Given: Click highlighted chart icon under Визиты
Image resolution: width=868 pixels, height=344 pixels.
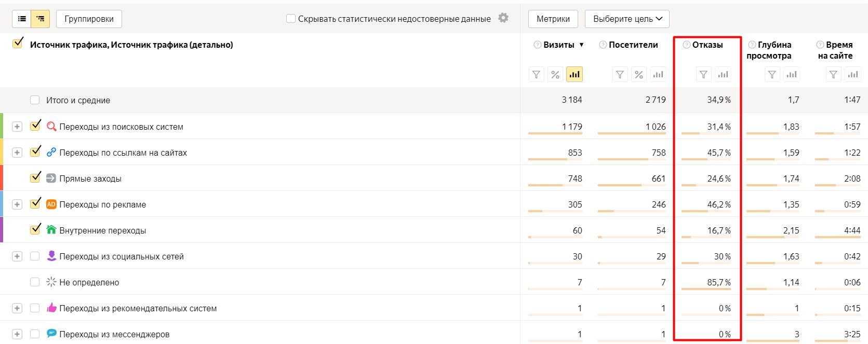Looking at the screenshot, I should coord(574,75).
